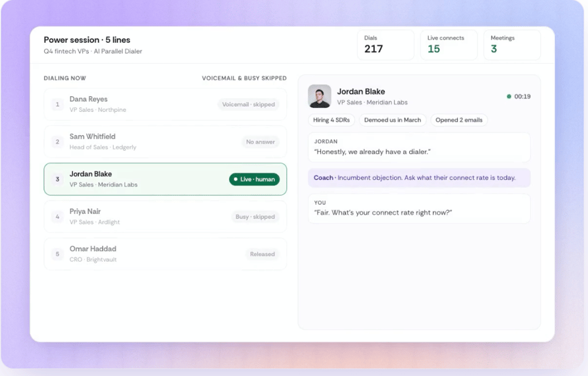588x376 pixels.
Task: Select the Dana Reyes dialing row
Action: point(165,105)
